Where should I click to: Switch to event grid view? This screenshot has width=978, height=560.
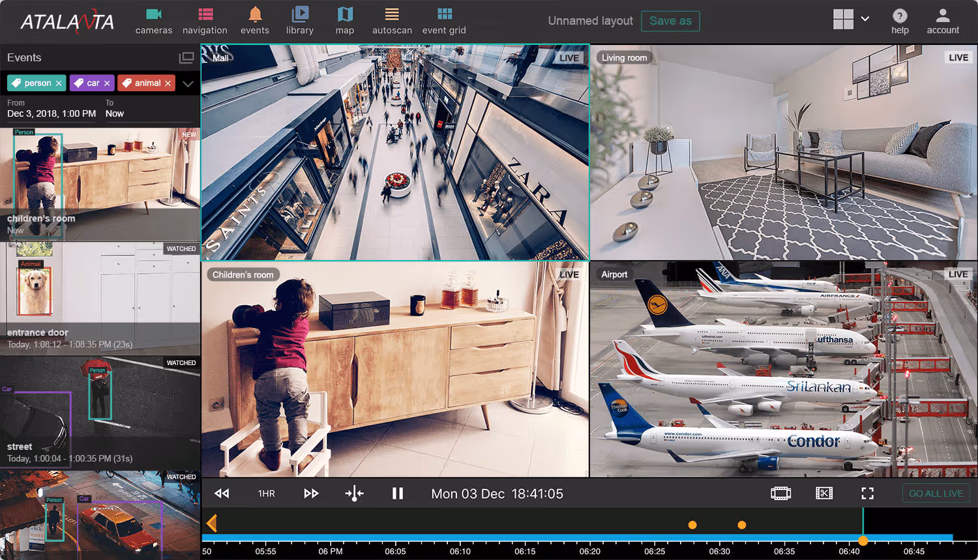click(x=444, y=20)
